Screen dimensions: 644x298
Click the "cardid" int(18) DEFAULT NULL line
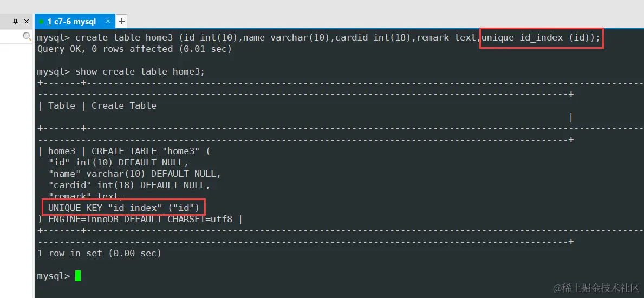coord(129,186)
